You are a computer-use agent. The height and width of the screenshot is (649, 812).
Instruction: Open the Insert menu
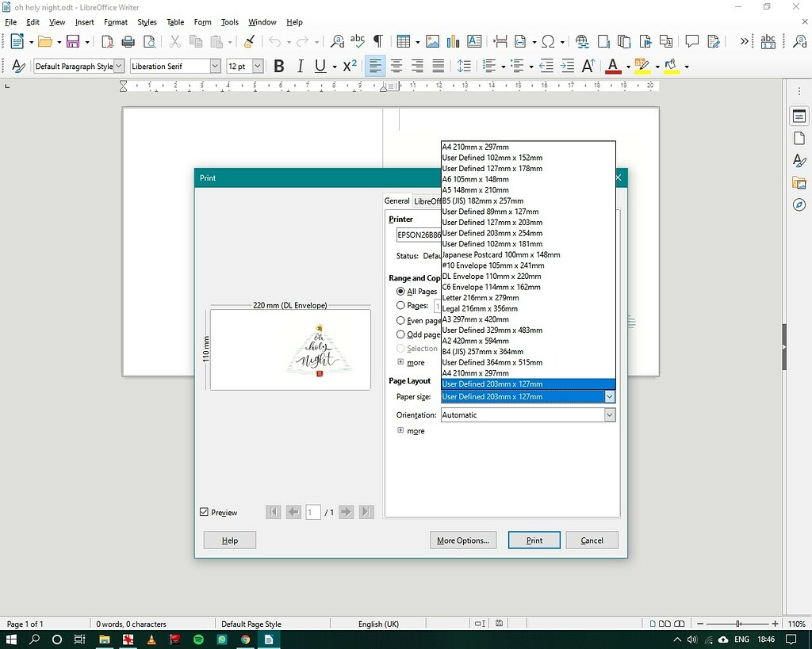point(84,22)
